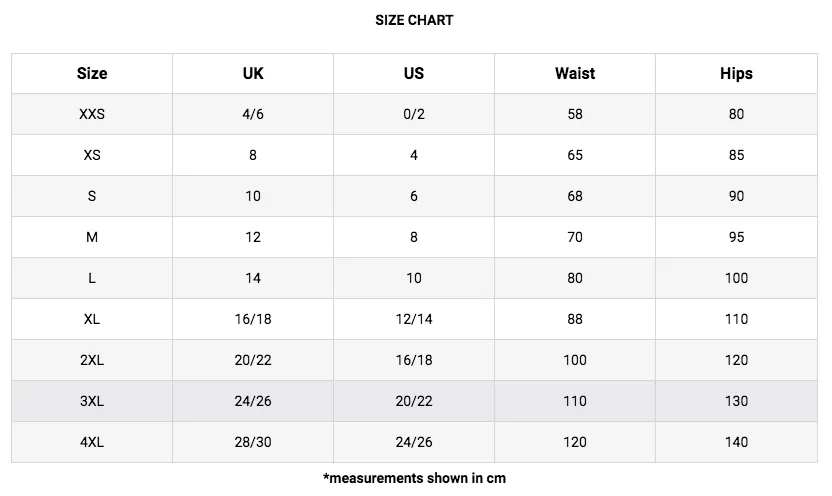The width and height of the screenshot is (832, 496).
Task: Click the SIZE CHART title
Action: pyautogui.click(x=414, y=20)
